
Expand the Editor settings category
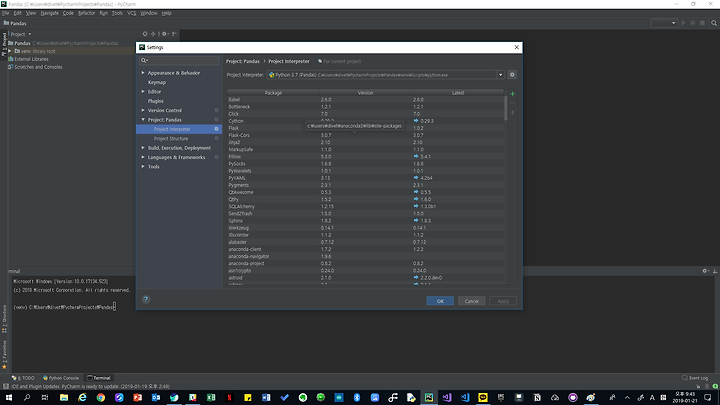(x=143, y=91)
